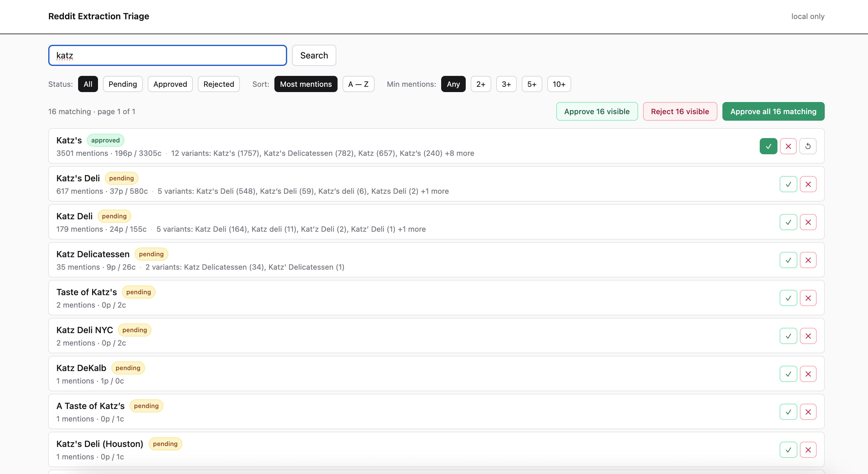Select the A Taste of Katz's title

pyautogui.click(x=91, y=406)
